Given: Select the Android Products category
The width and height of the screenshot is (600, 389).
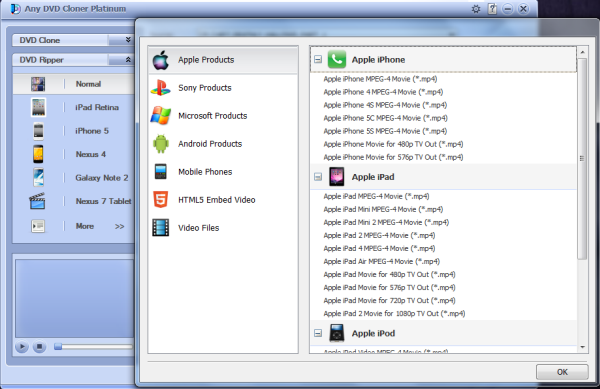Looking at the screenshot, I should [223, 144].
